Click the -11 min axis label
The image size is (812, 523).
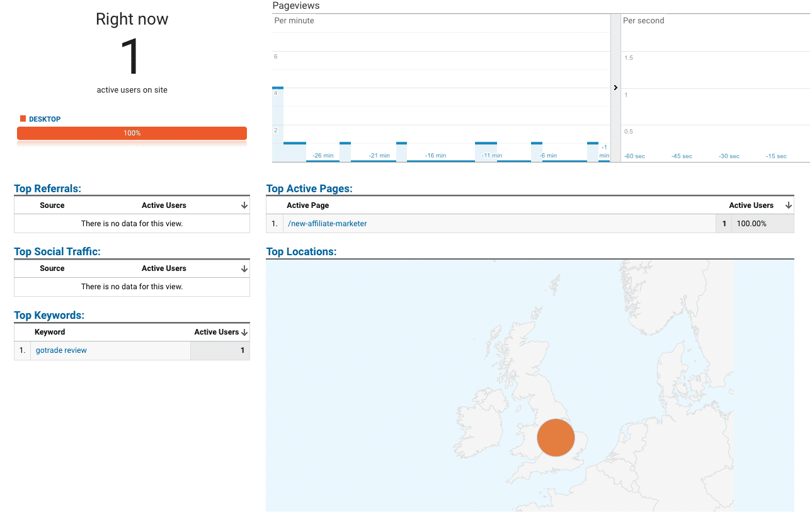(492, 156)
